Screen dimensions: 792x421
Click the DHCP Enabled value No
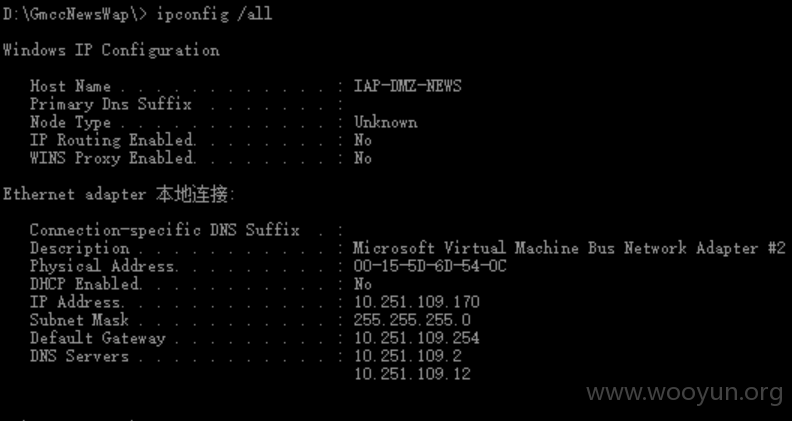363,284
